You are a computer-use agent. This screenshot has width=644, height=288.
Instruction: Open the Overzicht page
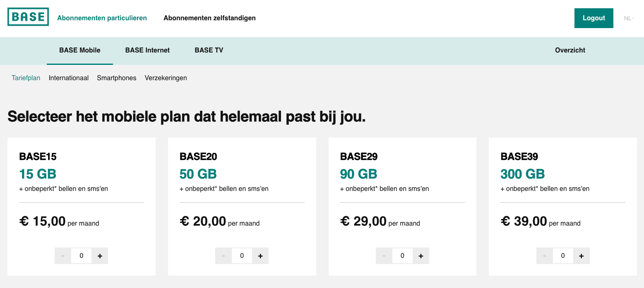point(570,50)
